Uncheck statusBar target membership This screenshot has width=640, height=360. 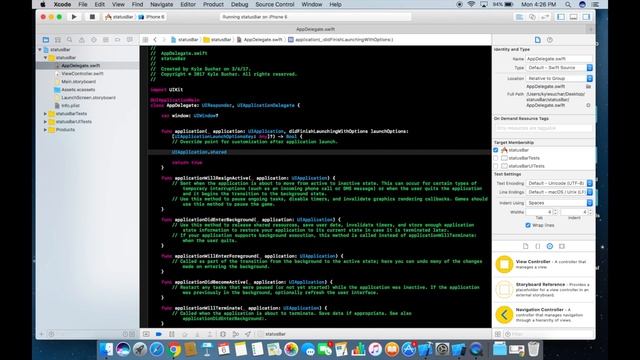point(496,150)
